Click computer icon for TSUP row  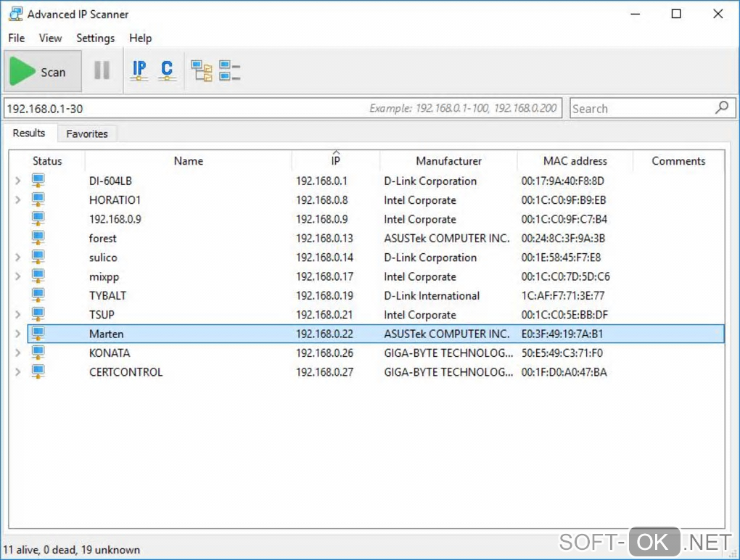pos(38,314)
